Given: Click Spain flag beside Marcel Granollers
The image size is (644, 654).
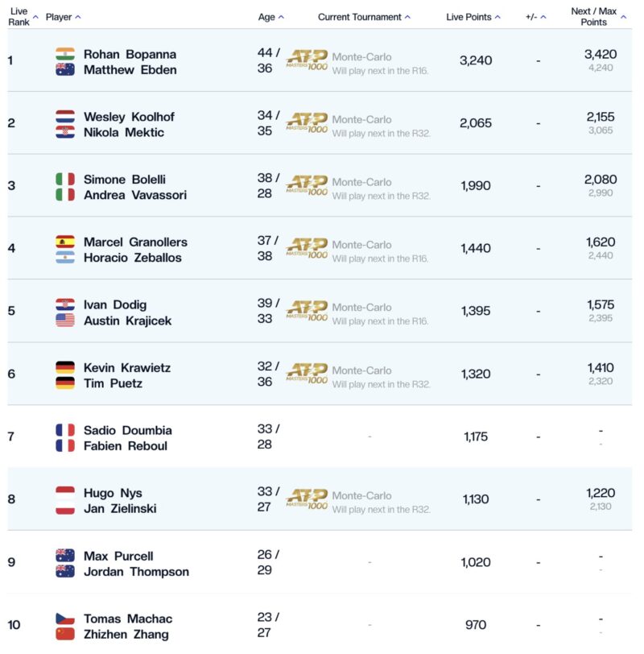Looking at the screenshot, I should (x=65, y=242).
